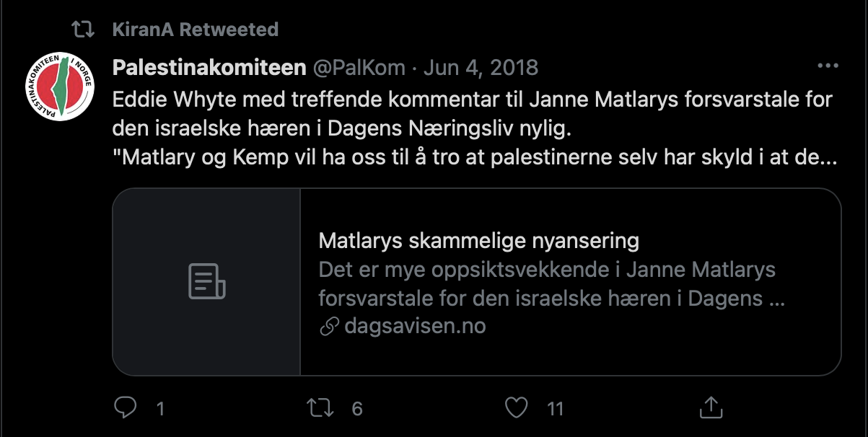Image resolution: width=868 pixels, height=437 pixels.
Task: Open the share tweet icon
Action: (x=709, y=407)
